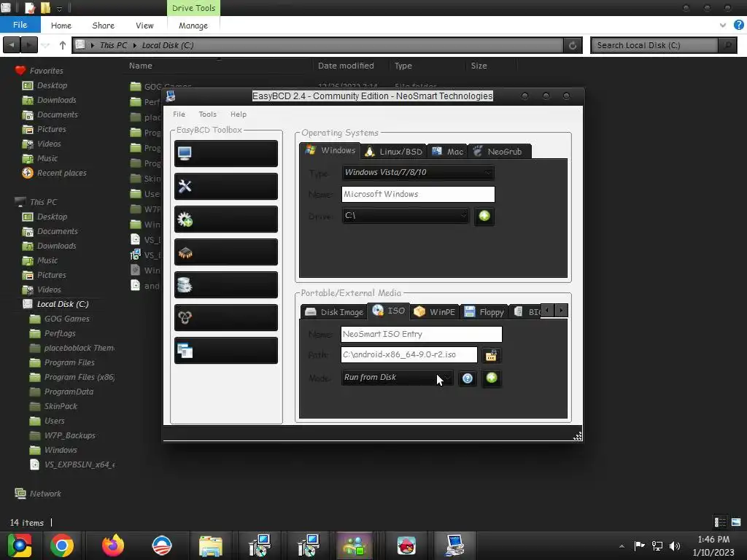Click the NeoSmart ISO Entry name field

(421, 334)
